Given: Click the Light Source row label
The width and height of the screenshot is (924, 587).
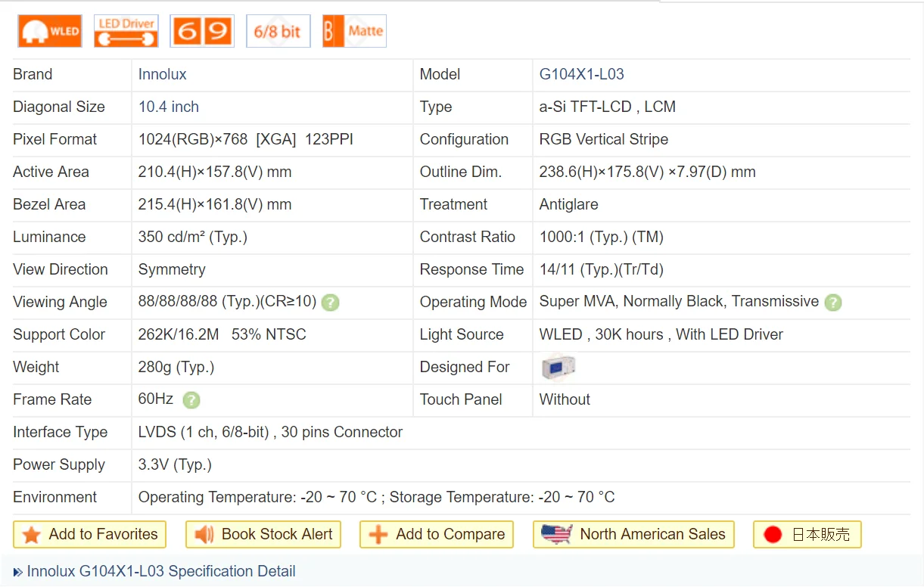Looking at the screenshot, I should point(462,334).
